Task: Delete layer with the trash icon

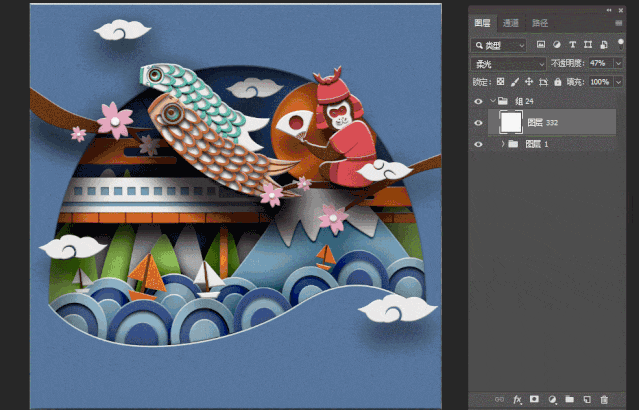Action: 604,399
